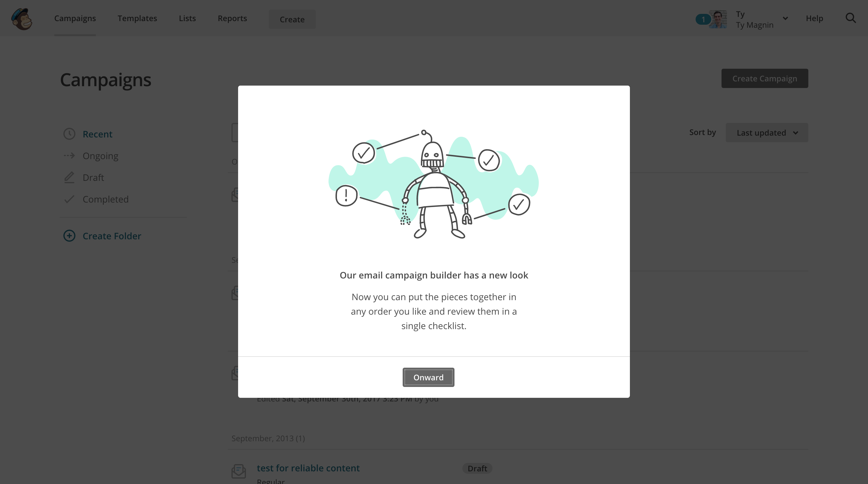868x484 pixels.
Task: Click the Completed checkmark icon
Action: pyautogui.click(x=69, y=199)
